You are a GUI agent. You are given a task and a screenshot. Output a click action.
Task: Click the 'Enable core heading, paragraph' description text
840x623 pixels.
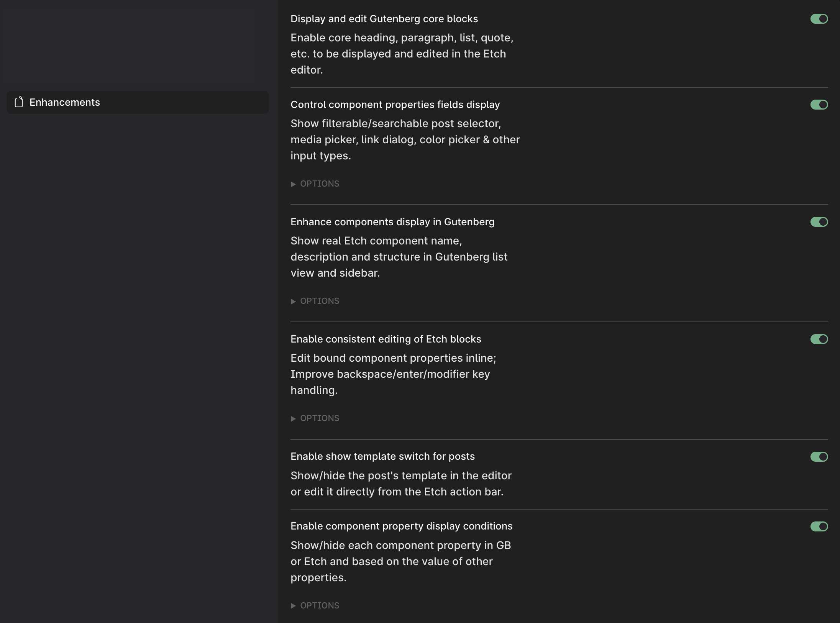coord(402,54)
